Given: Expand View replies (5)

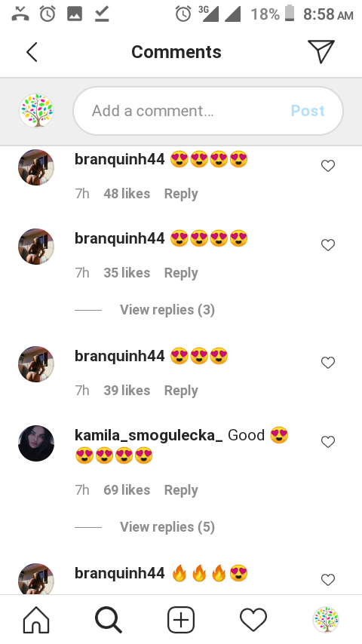Looking at the screenshot, I should (167, 527).
